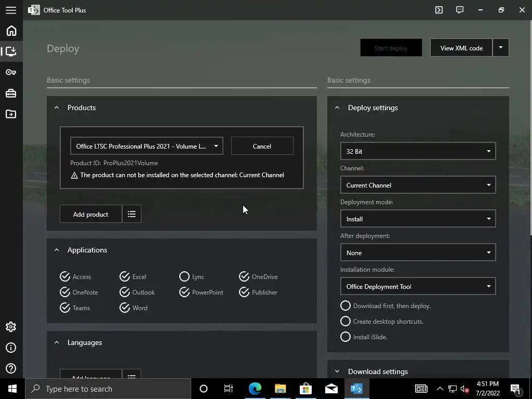Screen dimensions: 532x399
Task: Open the Deployment mode dropdown
Action: click(418, 219)
